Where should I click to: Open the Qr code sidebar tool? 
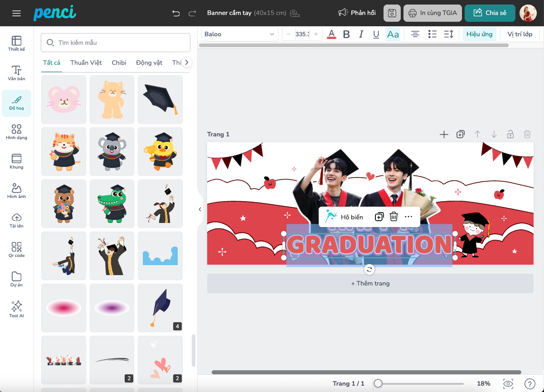pyautogui.click(x=16, y=250)
